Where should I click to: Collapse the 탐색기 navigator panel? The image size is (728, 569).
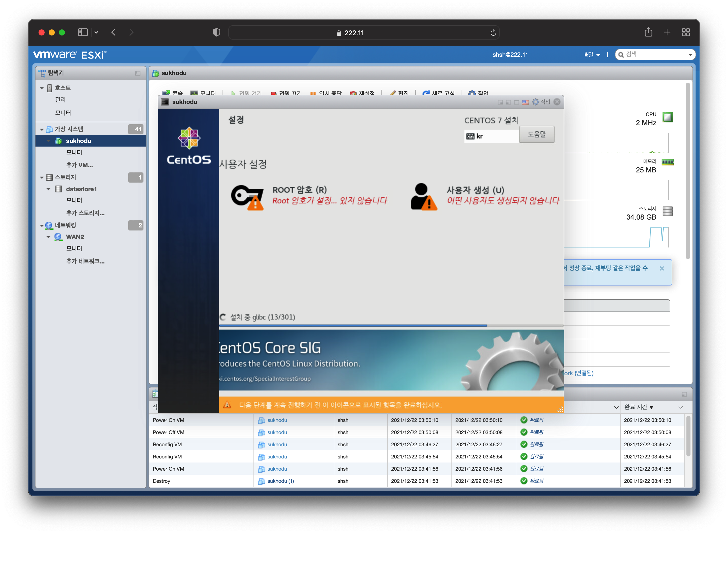click(x=138, y=73)
